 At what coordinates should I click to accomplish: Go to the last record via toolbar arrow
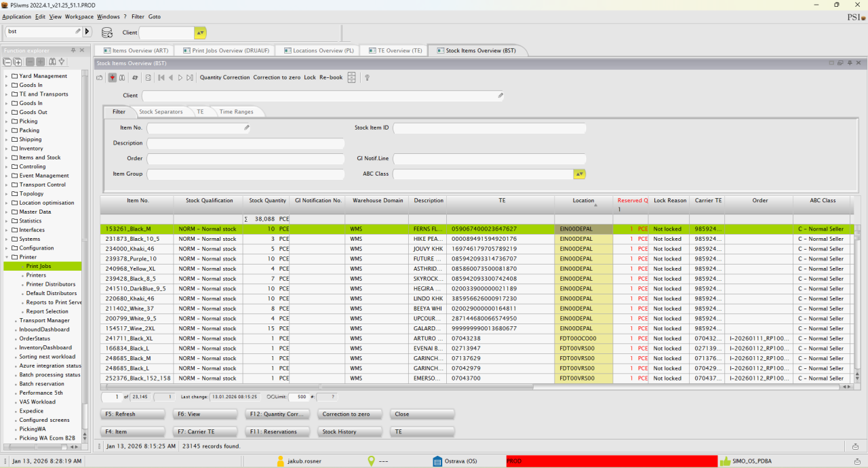coord(190,77)
